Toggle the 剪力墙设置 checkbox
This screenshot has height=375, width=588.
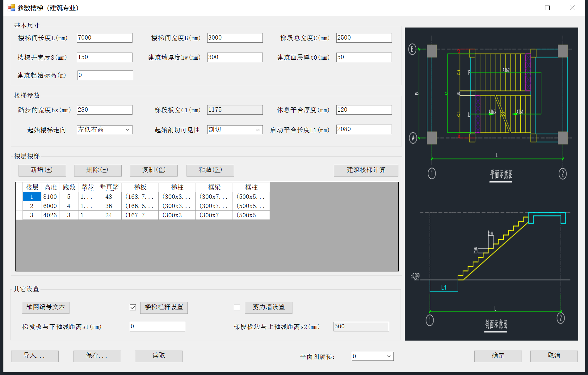(x=237, y=307)
